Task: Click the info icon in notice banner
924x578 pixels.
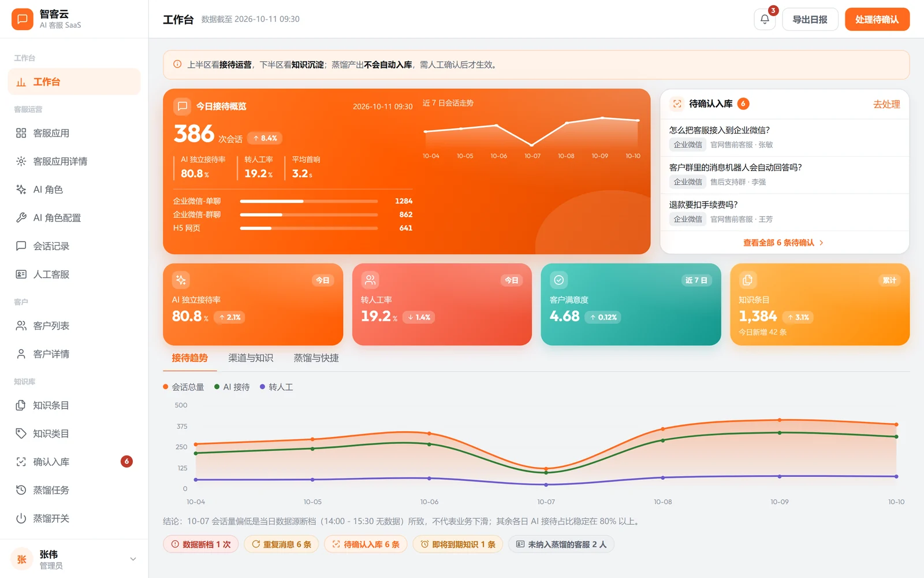Action: pyautogui.click(x=177, y=65)
